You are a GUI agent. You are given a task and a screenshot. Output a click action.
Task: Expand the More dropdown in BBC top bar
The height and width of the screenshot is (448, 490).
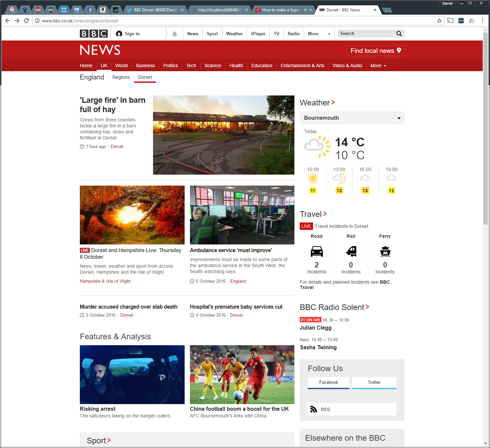pos(319,34)
